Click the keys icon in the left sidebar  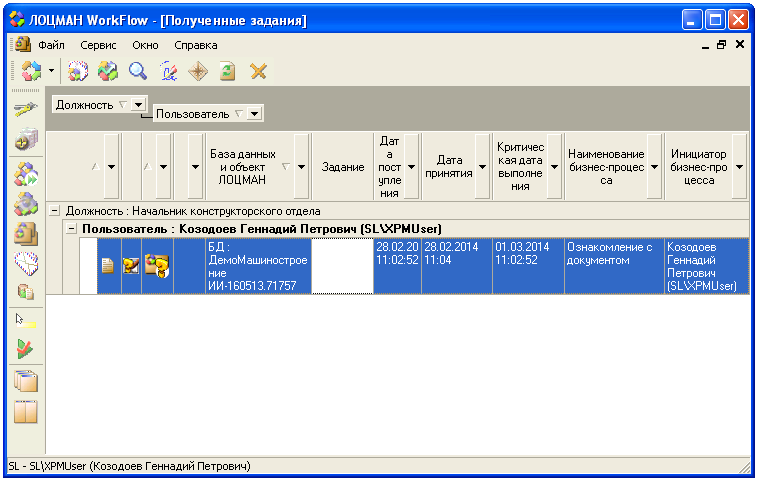tap(26, 108)
